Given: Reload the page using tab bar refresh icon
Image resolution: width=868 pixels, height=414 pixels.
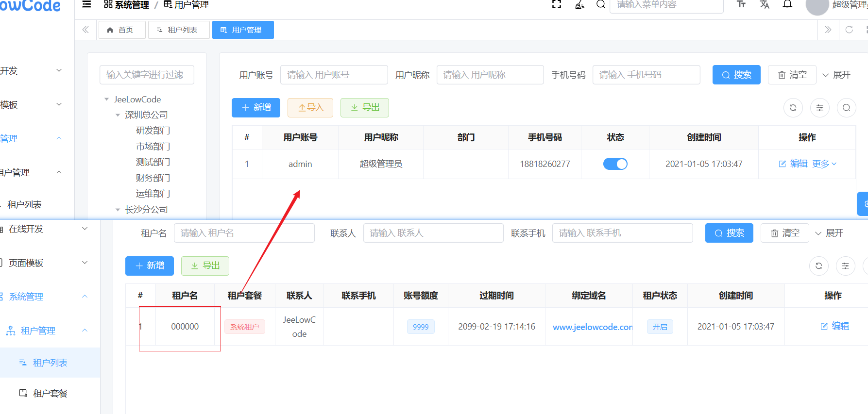Looking at the screenshot, I should [x=849, y=30].
